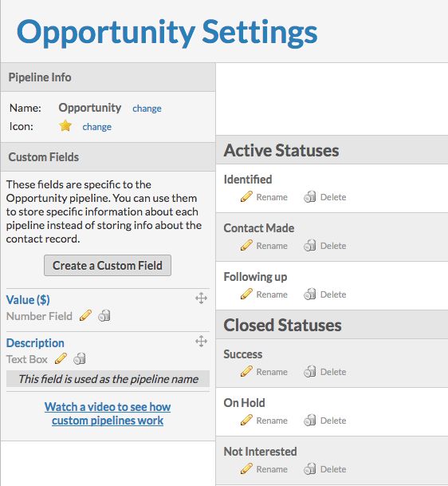This screenshot has width=448, height=486.
Task: Rename the Not Interested status
Action: click(272, 469)
